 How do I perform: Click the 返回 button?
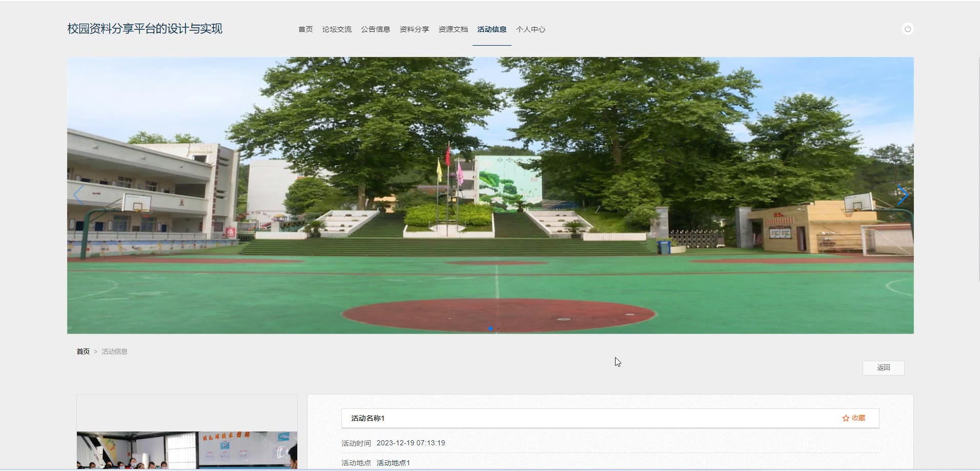884,368
